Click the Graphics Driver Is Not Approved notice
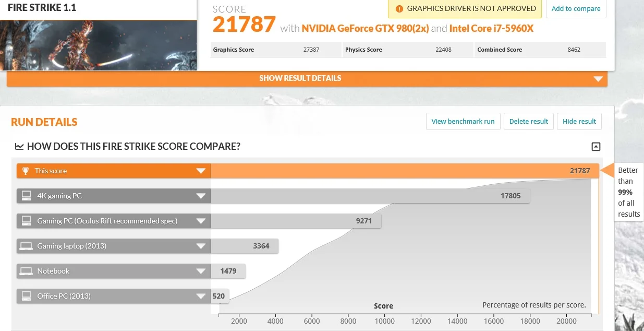This screenshot has height=331, width=644. point(465,9)
